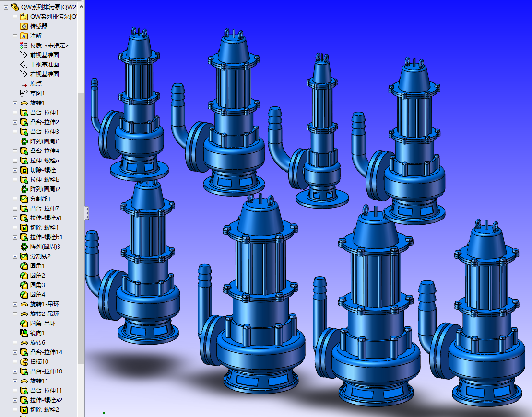Expand the 凸台-拉伸7 feature
This screenshot has width=532, height=417.
[x=15, y=208]
